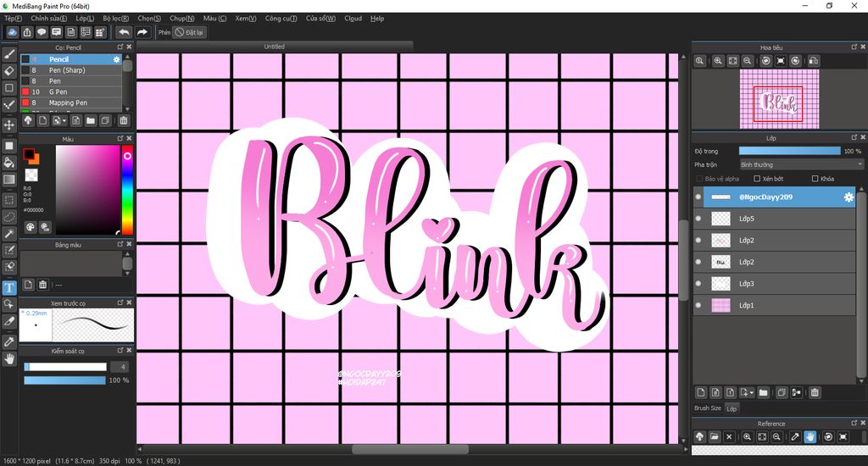Select the Hand pan tool in left toolbar
The width and height of the screenshot is (868, 466).
click(x=8, y=358)
